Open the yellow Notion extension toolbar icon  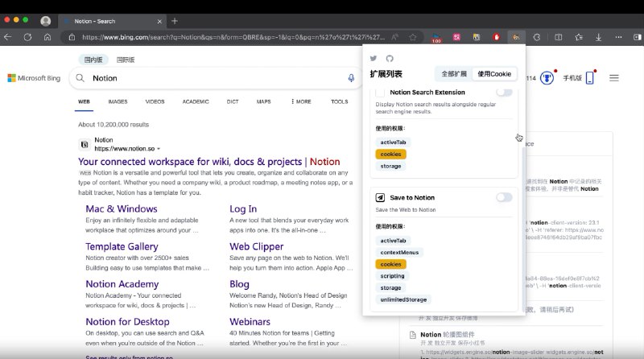click(x=477, y=37)
